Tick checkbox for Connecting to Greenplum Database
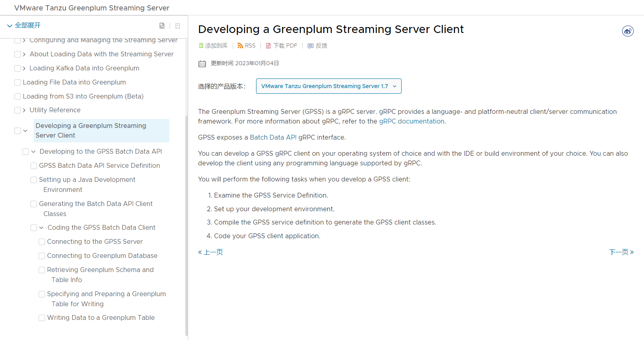The height and width of the screenshot is (340, 644). (x=42, y=256)
